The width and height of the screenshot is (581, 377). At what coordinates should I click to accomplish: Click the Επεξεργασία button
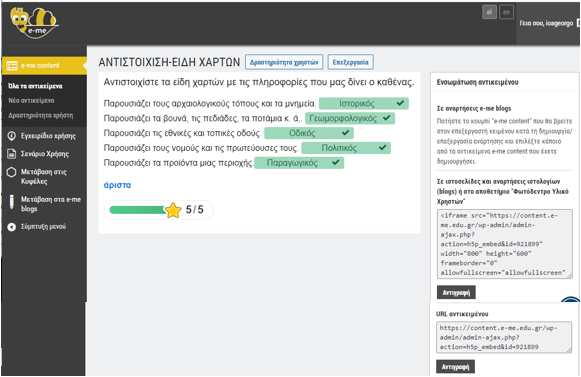coord(350,62)
